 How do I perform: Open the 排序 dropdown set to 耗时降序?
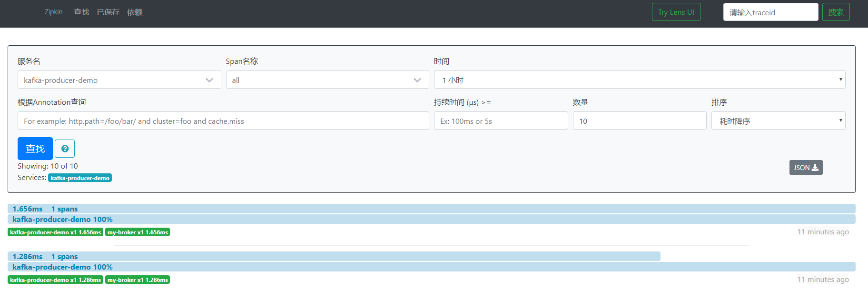click(x=778, y=120)
